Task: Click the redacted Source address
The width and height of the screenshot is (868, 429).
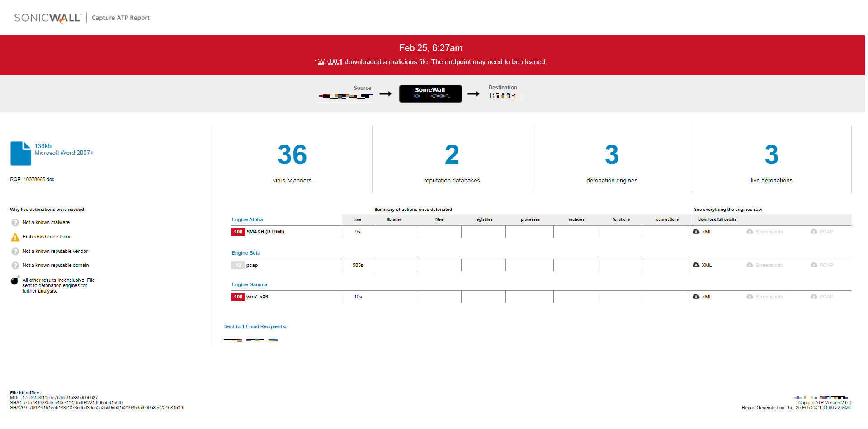Action: 346,96
